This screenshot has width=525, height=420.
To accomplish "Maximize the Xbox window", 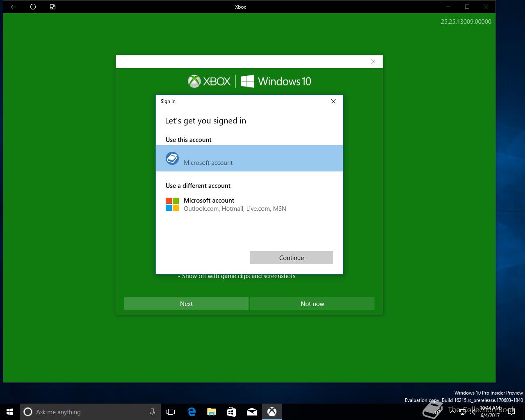I will pos(467,7).
